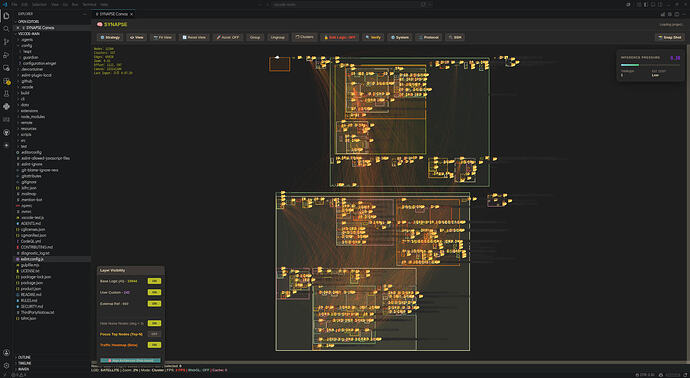Select the SYNAPSE Canvas editor tab
The height and width of the screenshot is (378, 690).
114,14
